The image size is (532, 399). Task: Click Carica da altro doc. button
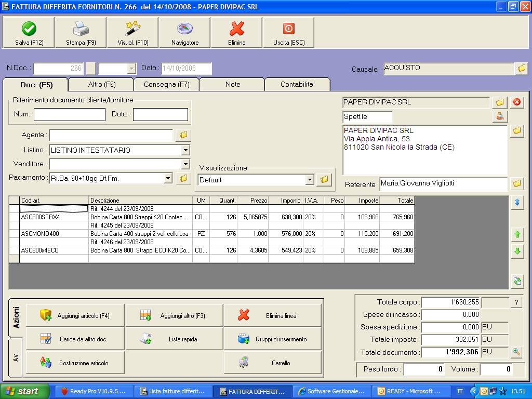[75, 339]
